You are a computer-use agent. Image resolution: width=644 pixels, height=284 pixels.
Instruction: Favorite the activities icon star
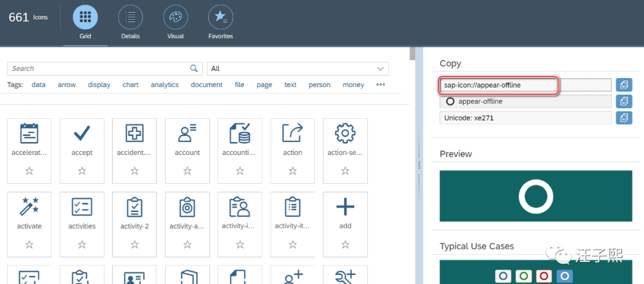pyautogui.click(x=82, y=245)
